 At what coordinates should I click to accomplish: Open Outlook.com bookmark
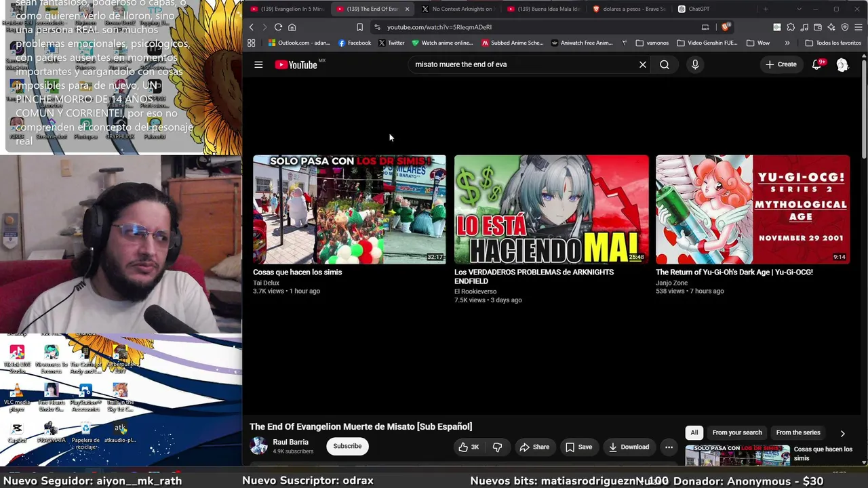coord(299,43)
